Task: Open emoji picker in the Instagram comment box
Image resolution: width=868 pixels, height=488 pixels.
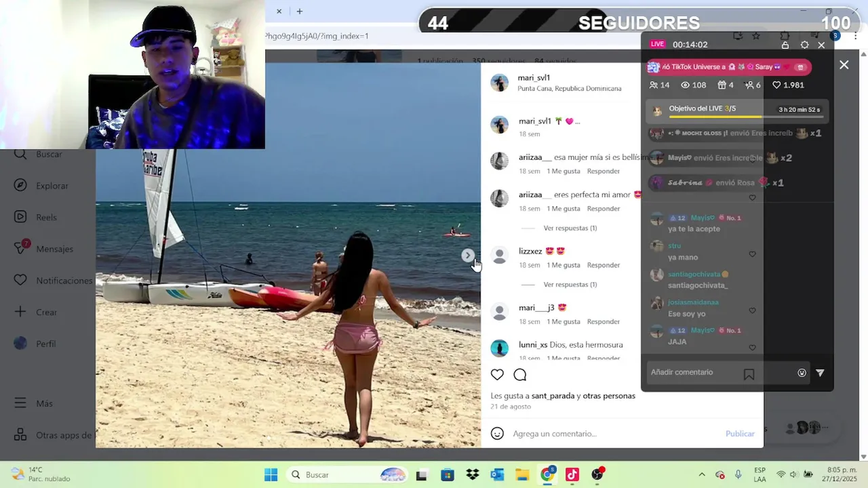Action: [x=497, y=434]
